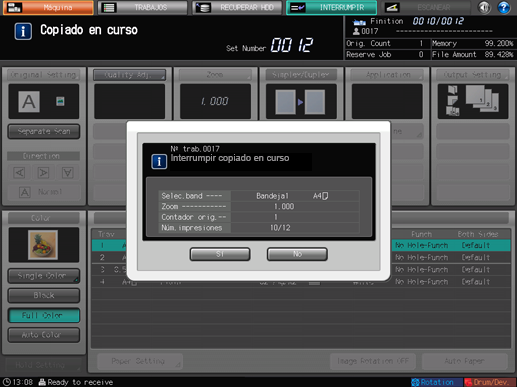Open Application settings

pyautogui.click(x=387, y=75)
